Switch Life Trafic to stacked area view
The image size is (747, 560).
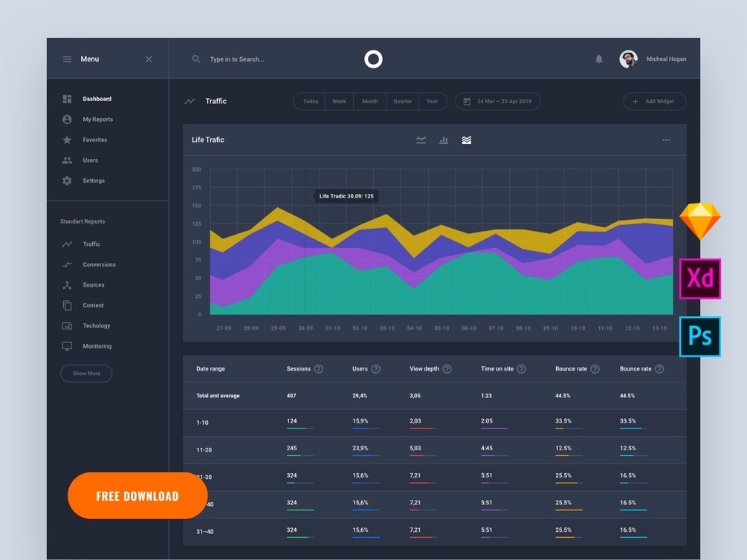466,140
